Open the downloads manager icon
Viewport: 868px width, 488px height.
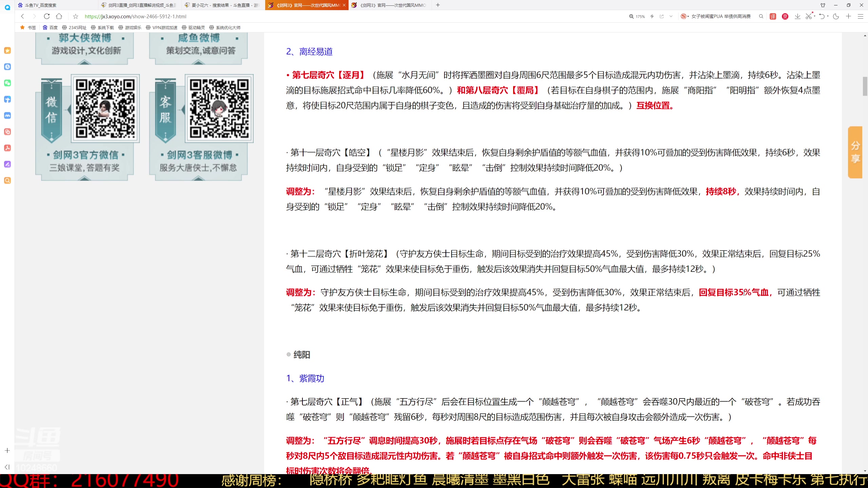[x=797, y=16]
